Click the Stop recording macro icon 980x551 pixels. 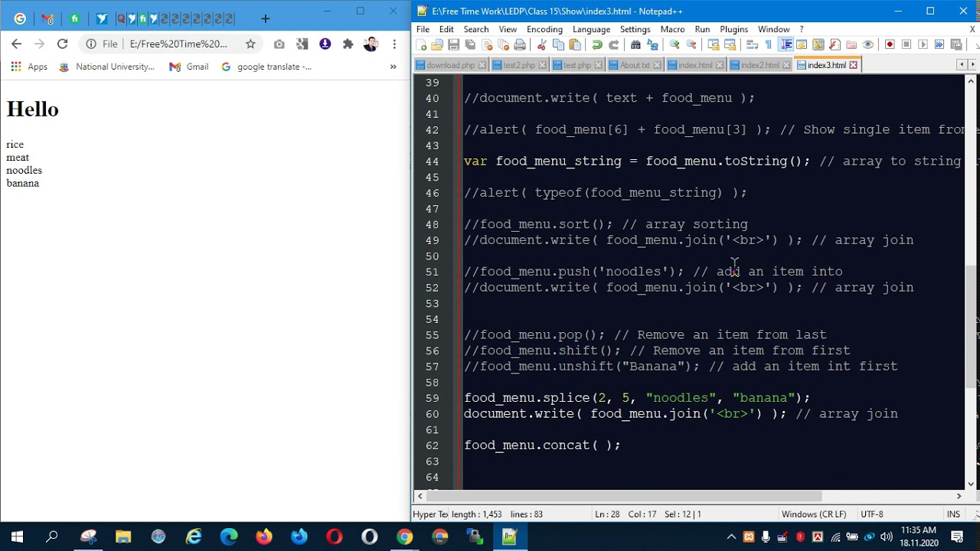point(906,44)
